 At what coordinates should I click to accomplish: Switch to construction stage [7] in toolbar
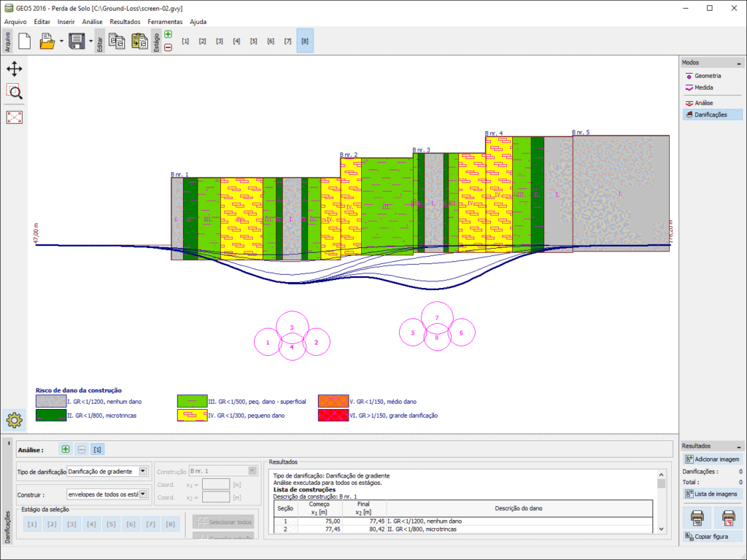[287, 41]
